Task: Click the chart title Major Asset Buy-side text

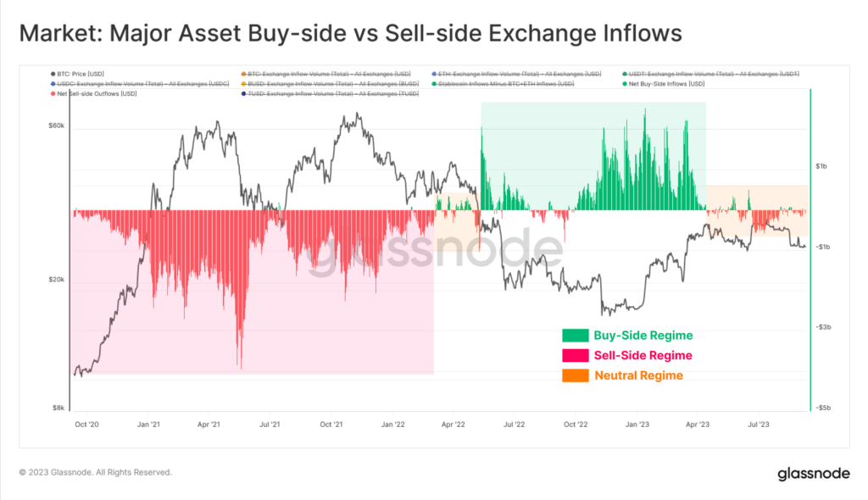Action: click(228, 33)
